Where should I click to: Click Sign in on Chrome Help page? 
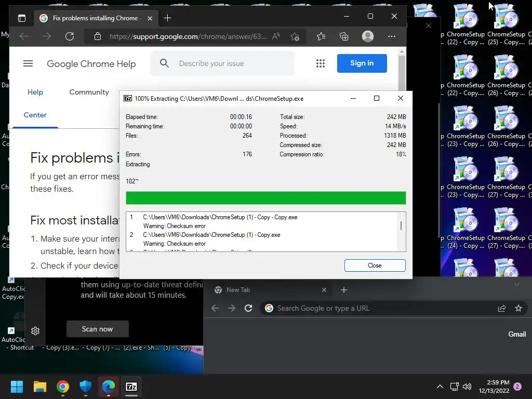click(362, 63)
